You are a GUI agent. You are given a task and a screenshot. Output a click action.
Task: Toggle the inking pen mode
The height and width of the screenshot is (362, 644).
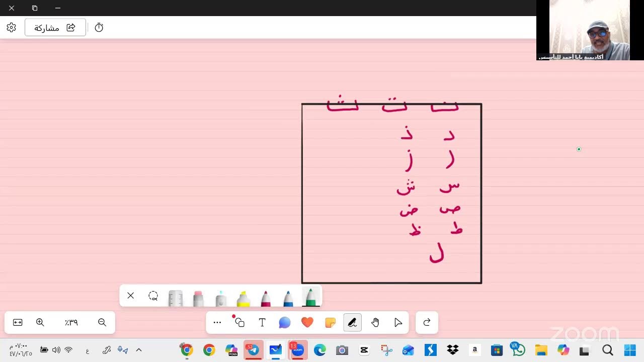click(353, 323)
